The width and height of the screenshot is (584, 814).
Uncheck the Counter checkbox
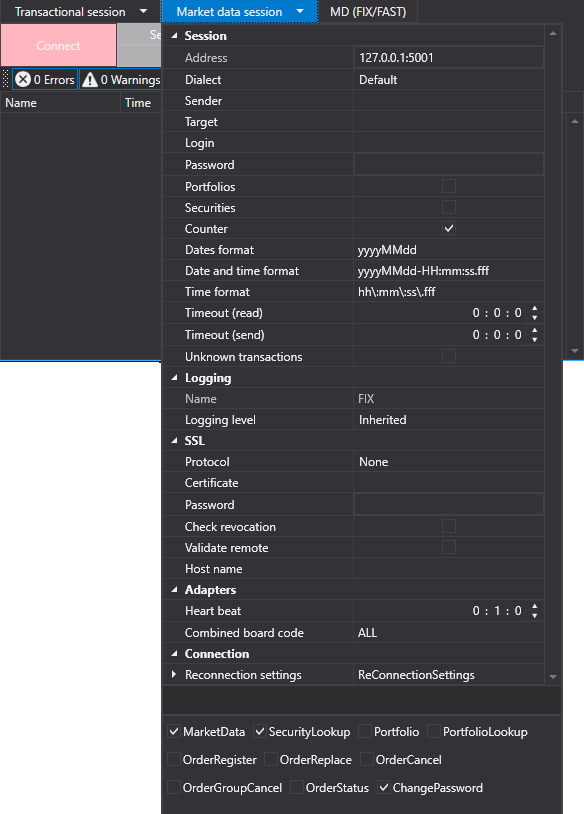[x=449, y=228]
